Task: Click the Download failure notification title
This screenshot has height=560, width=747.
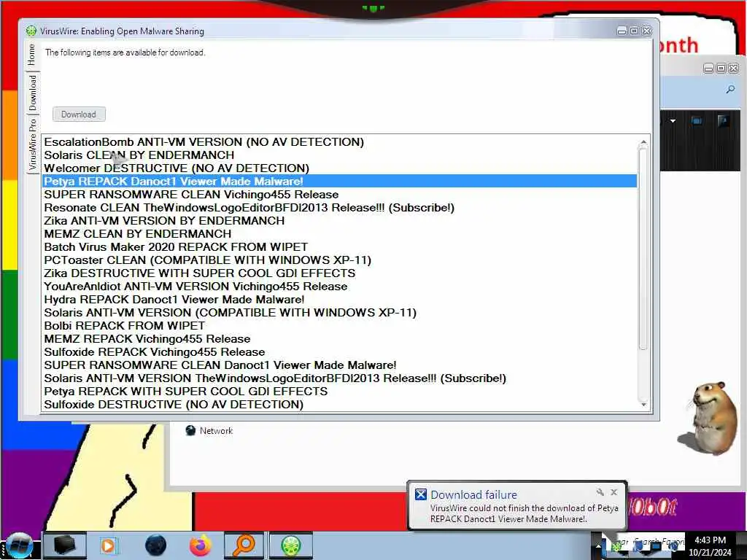Action: coord(473,495)
